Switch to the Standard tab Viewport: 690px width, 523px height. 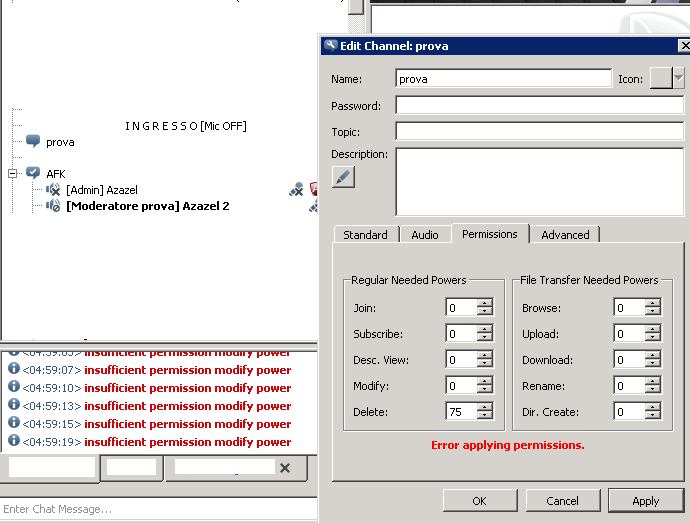[365, 235]
